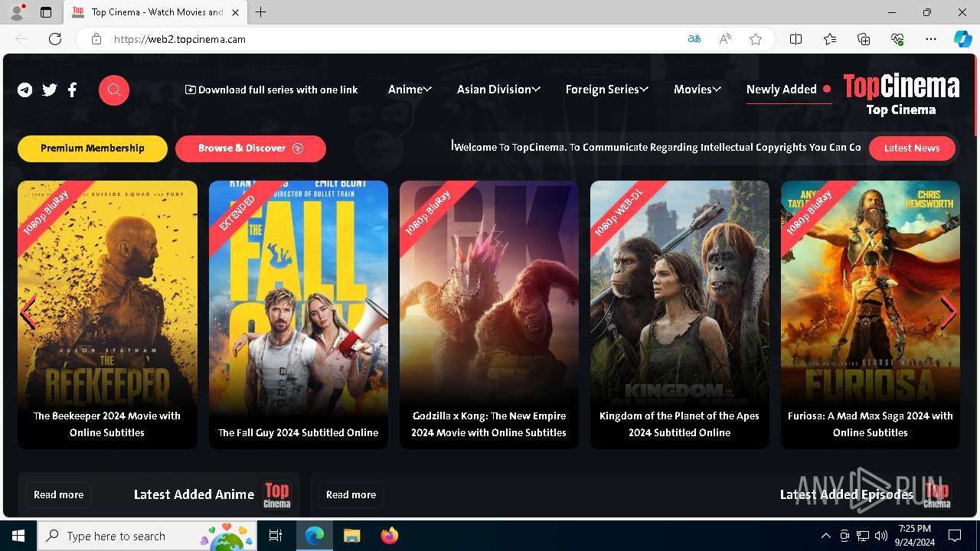Open the network icon in the tray
This screenshot has height=551, width=980.
pos(863,536)
